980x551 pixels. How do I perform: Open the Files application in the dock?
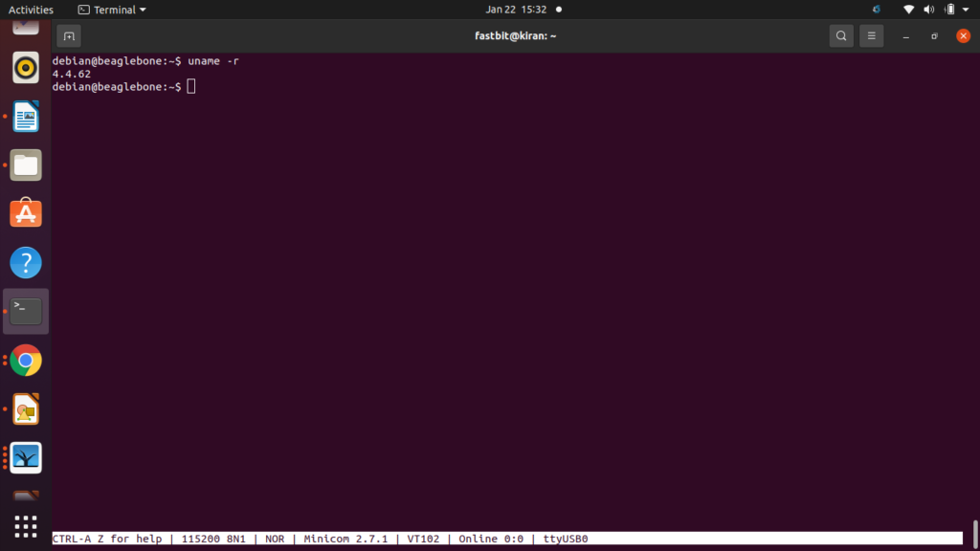pyautogui.click(x=25, y=165)
